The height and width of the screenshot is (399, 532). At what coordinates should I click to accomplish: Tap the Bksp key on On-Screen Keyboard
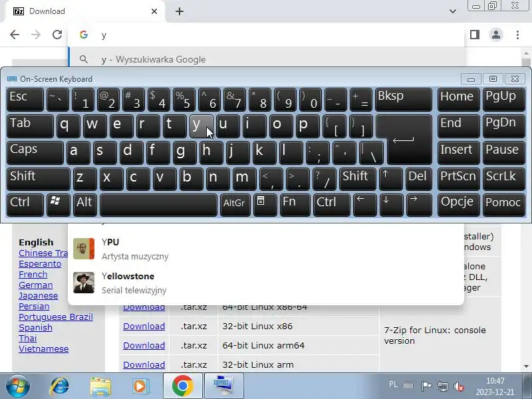[x=404, y=99]
